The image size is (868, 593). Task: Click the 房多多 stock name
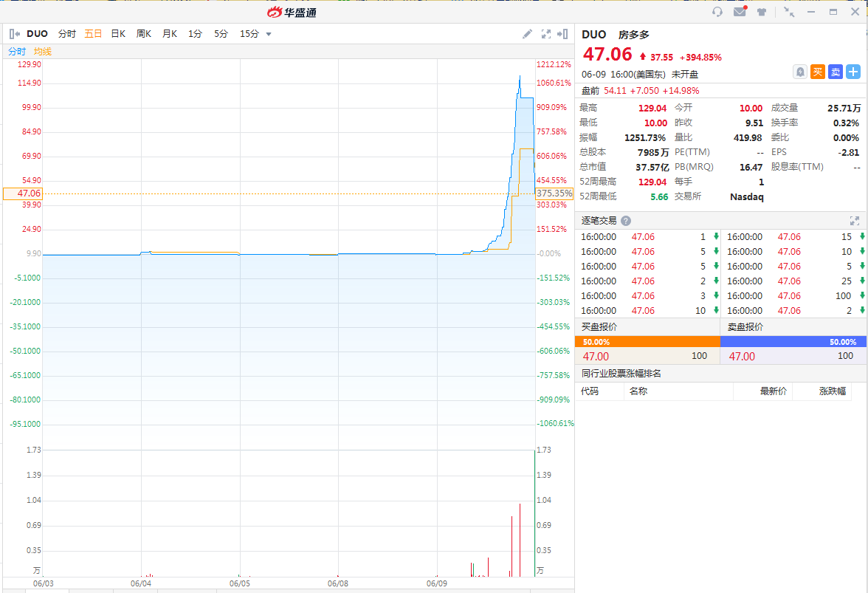(x=634, y=35)
